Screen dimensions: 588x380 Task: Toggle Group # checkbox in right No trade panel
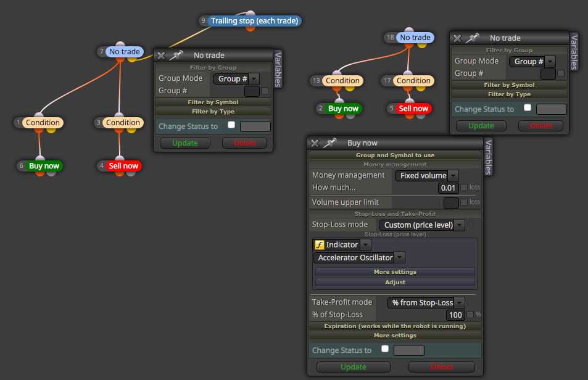561,73
